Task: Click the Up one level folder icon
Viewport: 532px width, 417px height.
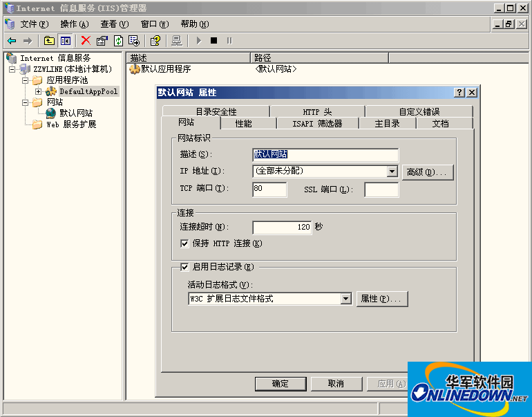Action: coord(49,41)
